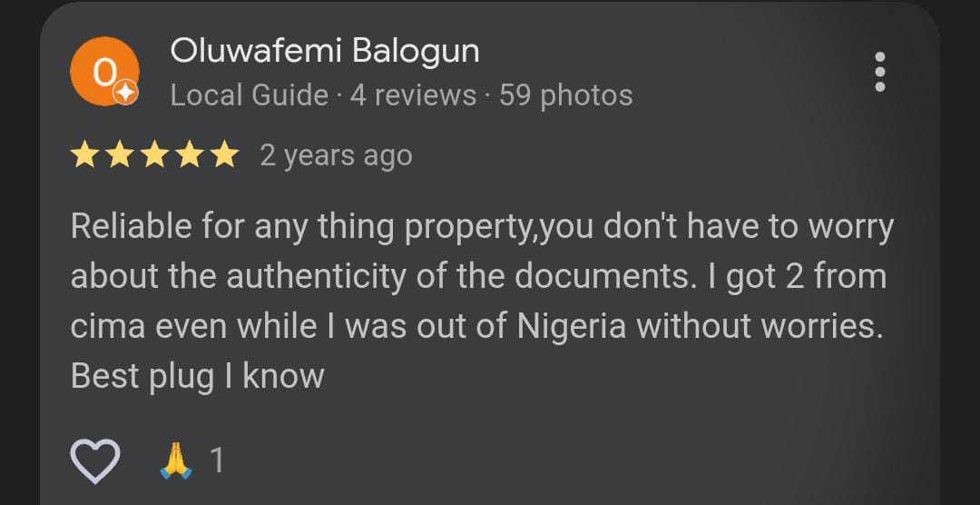
Task: Click the 'authenticity of the documents' text line
Action: point(478,277)
